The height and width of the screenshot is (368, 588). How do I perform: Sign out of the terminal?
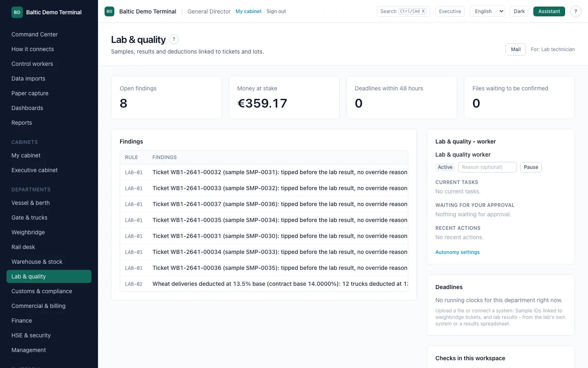pyautogui.click(x=276, y=11)
